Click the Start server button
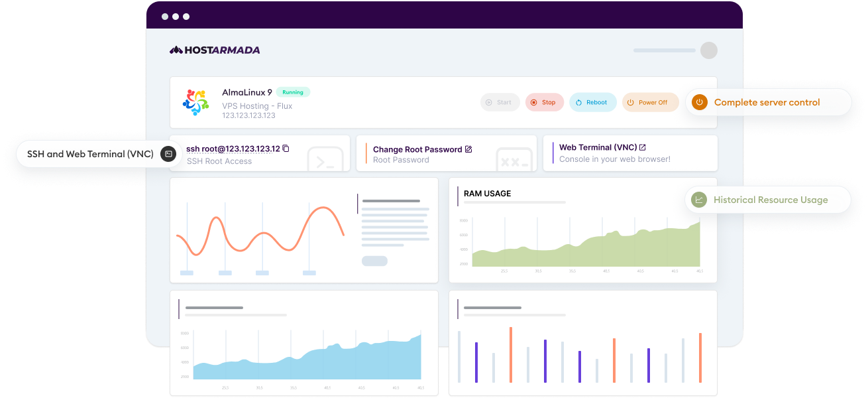This screenshot has width=868, height=398. pos(500,102)
